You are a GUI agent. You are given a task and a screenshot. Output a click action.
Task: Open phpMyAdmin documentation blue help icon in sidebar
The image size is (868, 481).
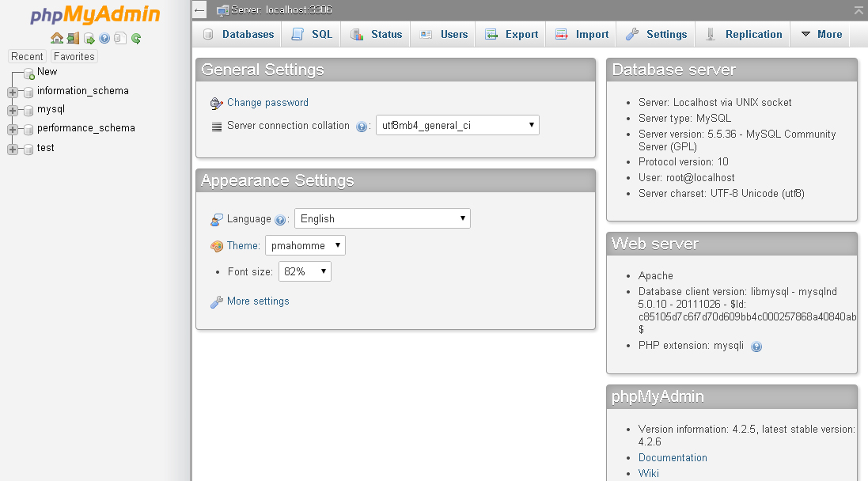click(x=104, y=38)
